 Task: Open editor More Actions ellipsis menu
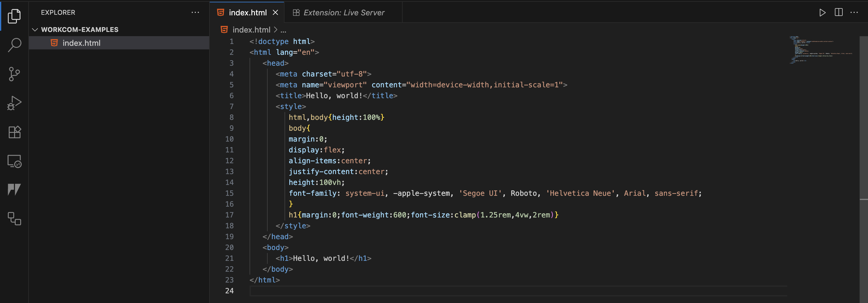pos(854,13)
